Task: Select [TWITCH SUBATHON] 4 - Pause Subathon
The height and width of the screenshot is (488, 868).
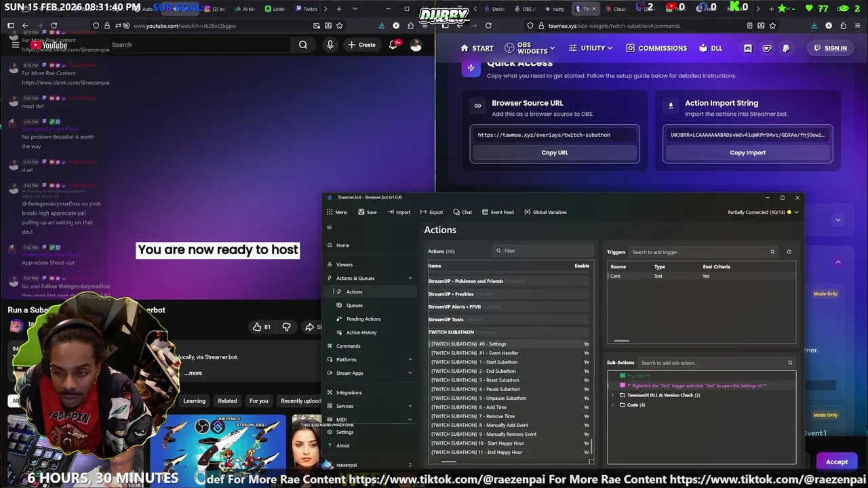Action: 510,389
